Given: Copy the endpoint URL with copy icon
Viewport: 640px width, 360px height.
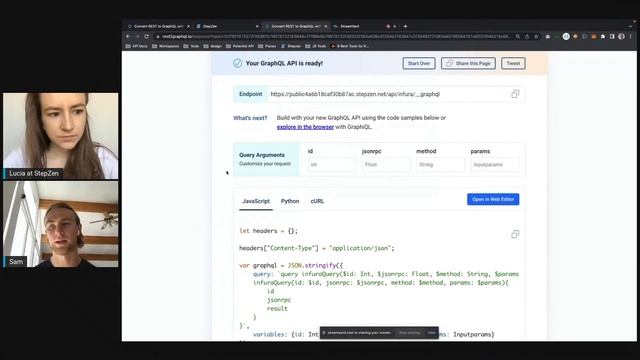Looking at the screenshot, I should click(x=515, y=94).
